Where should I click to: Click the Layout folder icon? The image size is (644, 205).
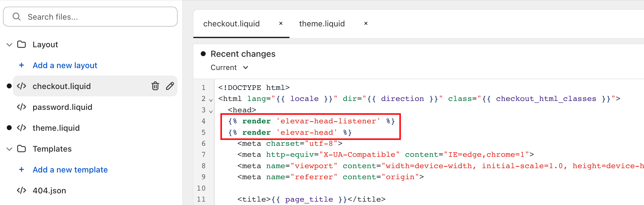[21, 44]
